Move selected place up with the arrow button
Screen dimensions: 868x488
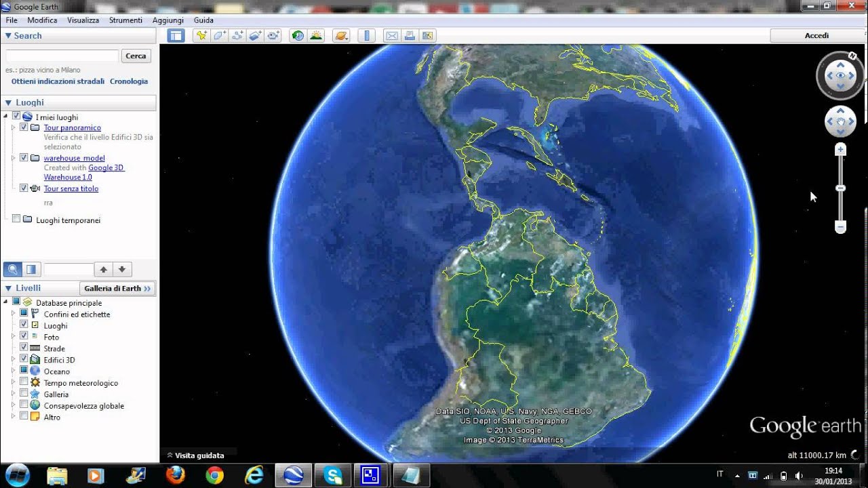tap(103, 269)
